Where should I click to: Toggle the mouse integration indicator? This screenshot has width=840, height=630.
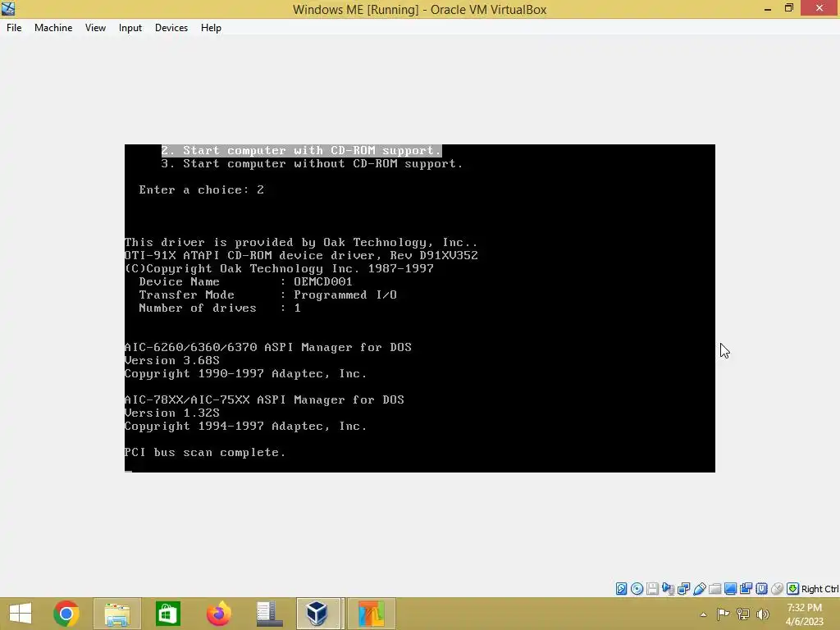(x=777, y=589)
